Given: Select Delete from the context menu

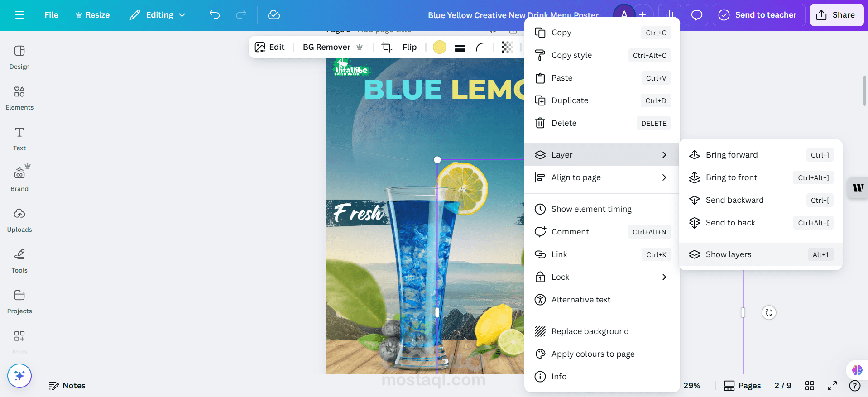Looking at the screenshot, I should tap(602, 123).
